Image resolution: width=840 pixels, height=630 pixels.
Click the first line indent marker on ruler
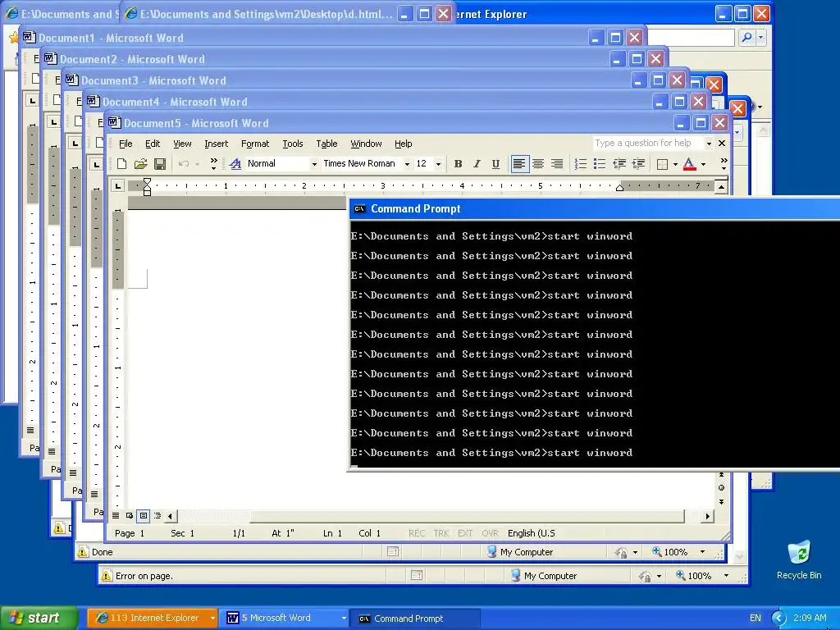tap(147, 182)
